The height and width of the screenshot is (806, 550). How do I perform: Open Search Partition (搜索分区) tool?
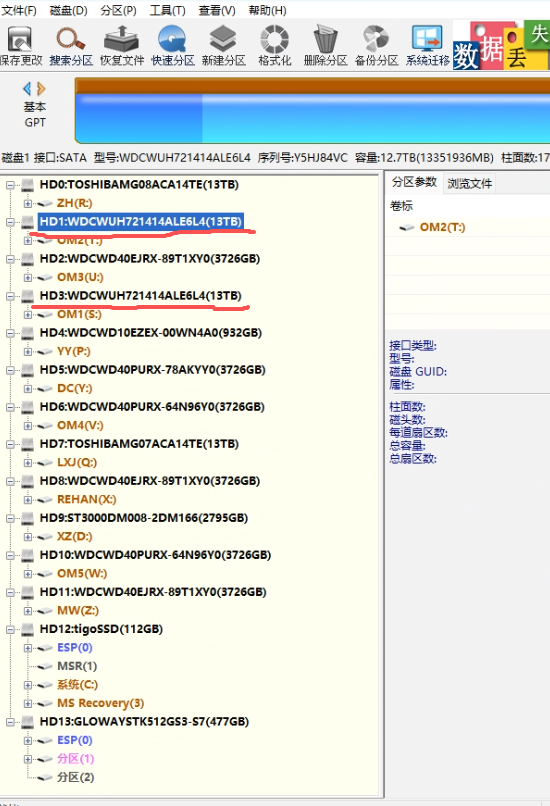point(71,46)
